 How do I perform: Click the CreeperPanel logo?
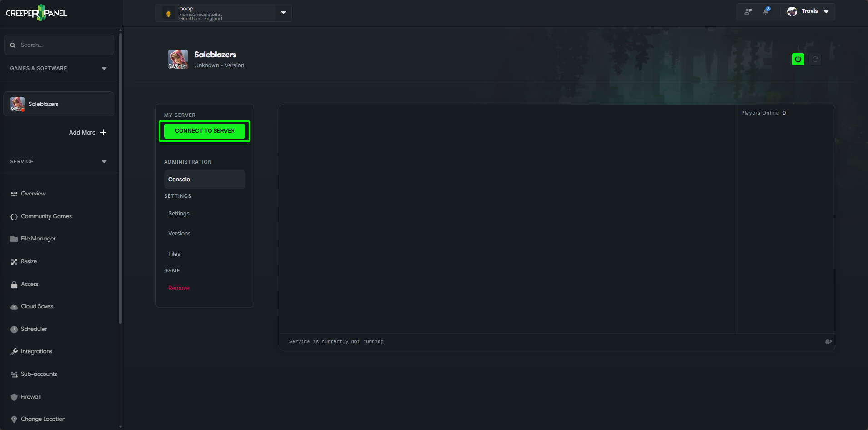pyautogui.click(x=36, y=13)
